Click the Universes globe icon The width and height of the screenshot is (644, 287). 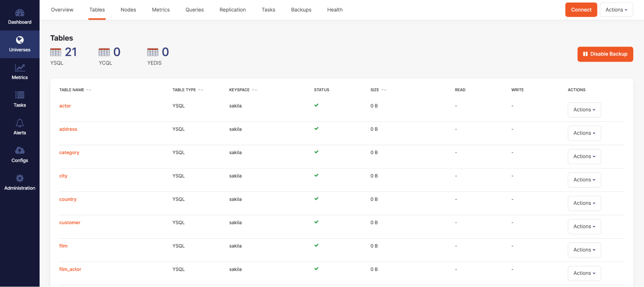point(20,40)
